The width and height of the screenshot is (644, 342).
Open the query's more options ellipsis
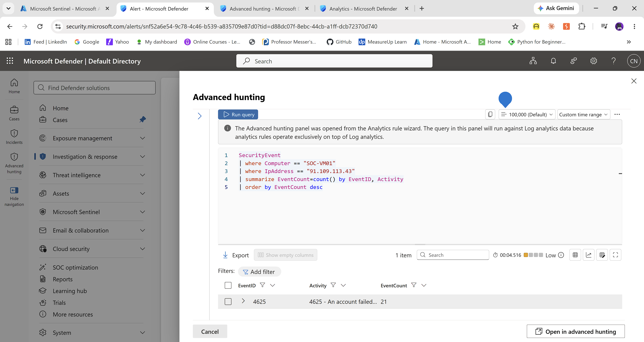tap(617, 115)
